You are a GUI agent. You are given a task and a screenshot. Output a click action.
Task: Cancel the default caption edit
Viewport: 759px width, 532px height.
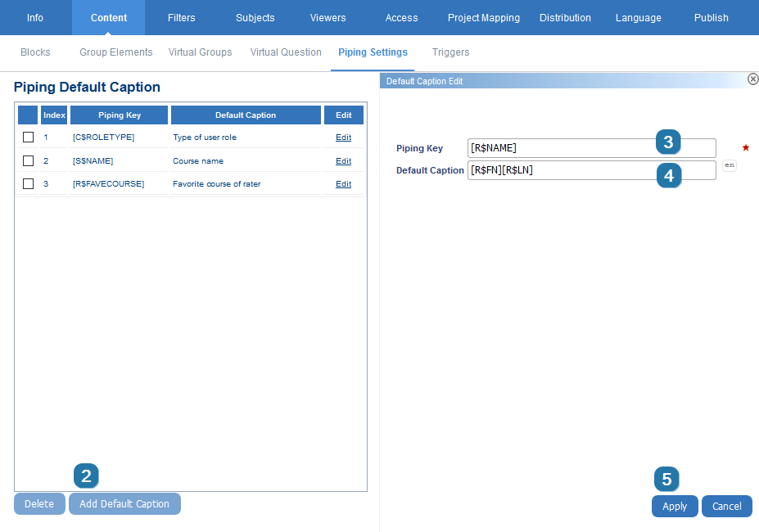[x=726, y=507]
